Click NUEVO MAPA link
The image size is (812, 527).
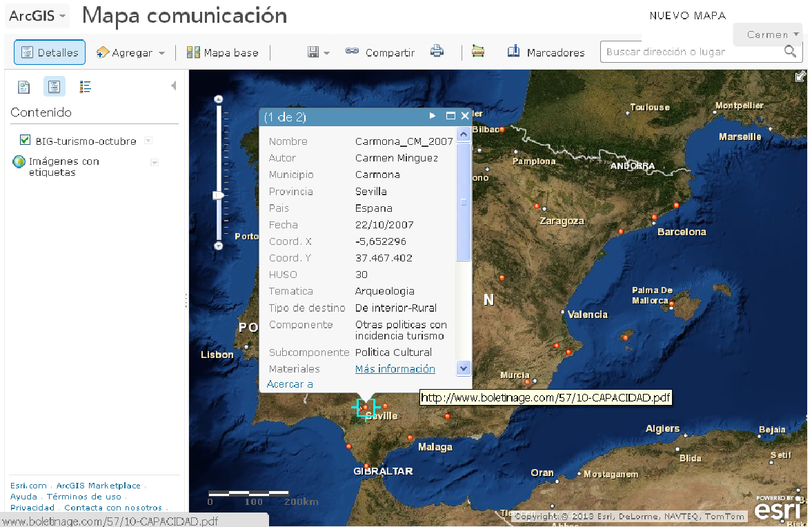(x=688, y=16)
